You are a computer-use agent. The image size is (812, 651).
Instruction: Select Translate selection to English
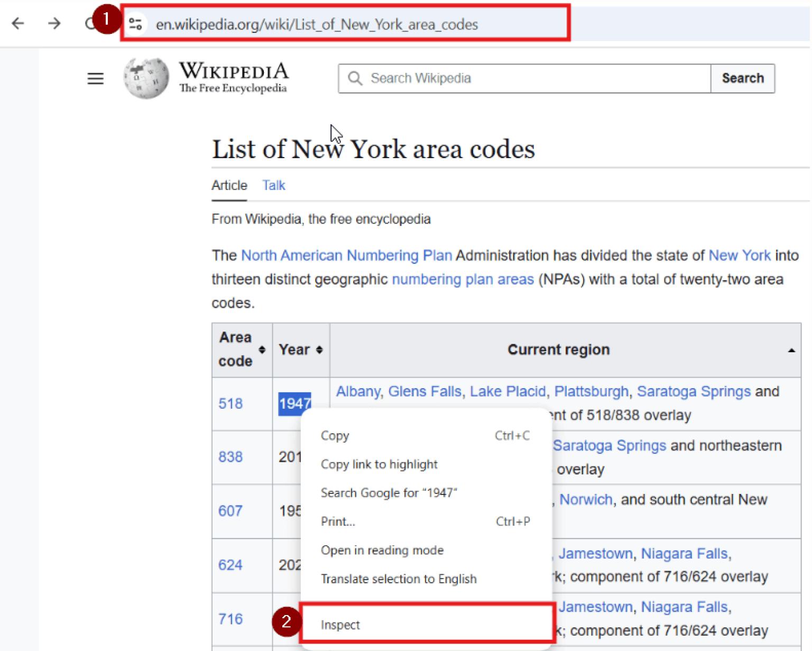click(425, 579)
